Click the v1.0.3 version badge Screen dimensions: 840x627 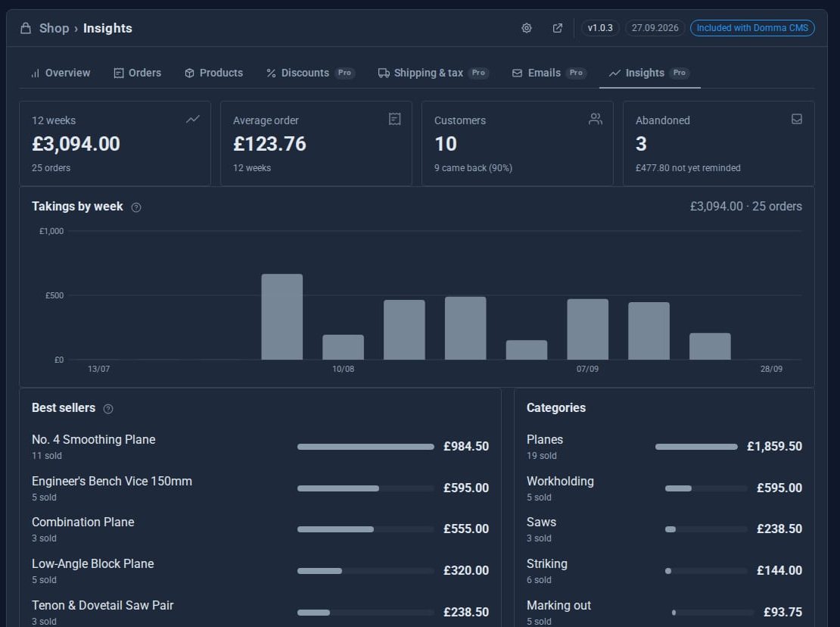pyautogui.click(x=600, y=28)
